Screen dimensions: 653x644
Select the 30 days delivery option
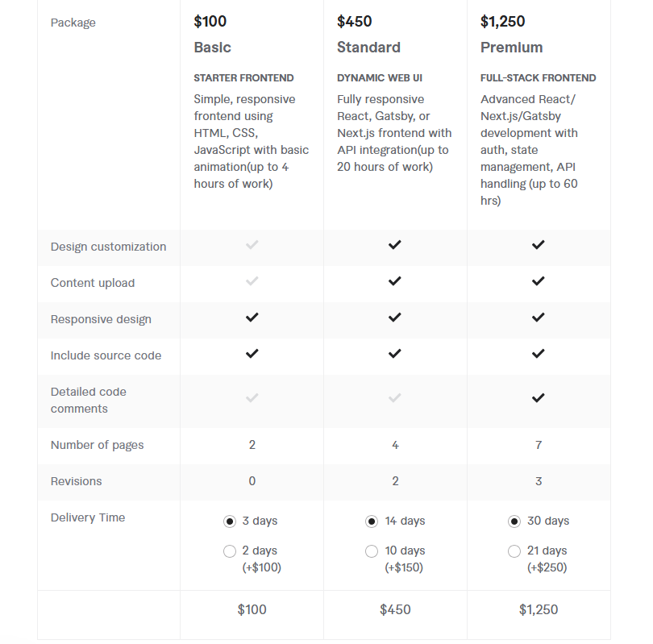tap(514, 521)
